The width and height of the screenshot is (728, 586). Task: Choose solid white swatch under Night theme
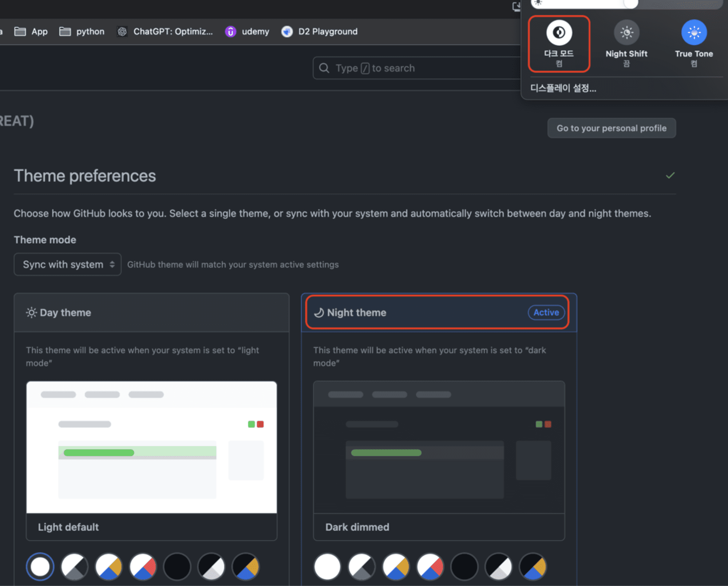(x=327, y=567)
